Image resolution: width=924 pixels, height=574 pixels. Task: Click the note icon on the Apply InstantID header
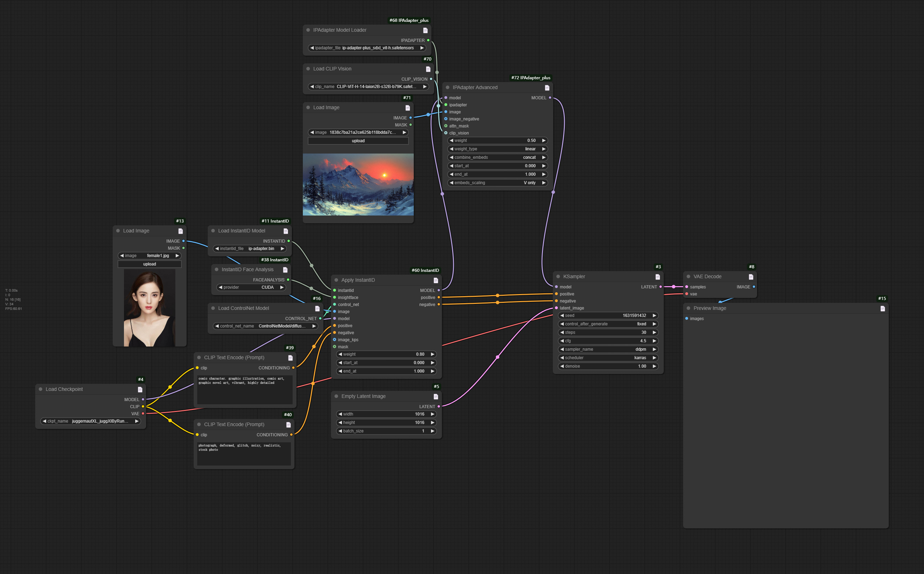436,280
